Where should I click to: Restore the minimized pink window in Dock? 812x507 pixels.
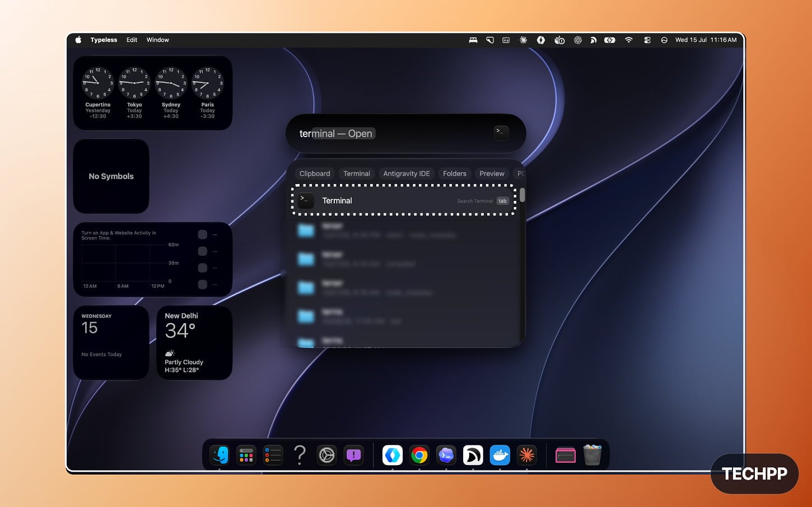coord(566,455)
